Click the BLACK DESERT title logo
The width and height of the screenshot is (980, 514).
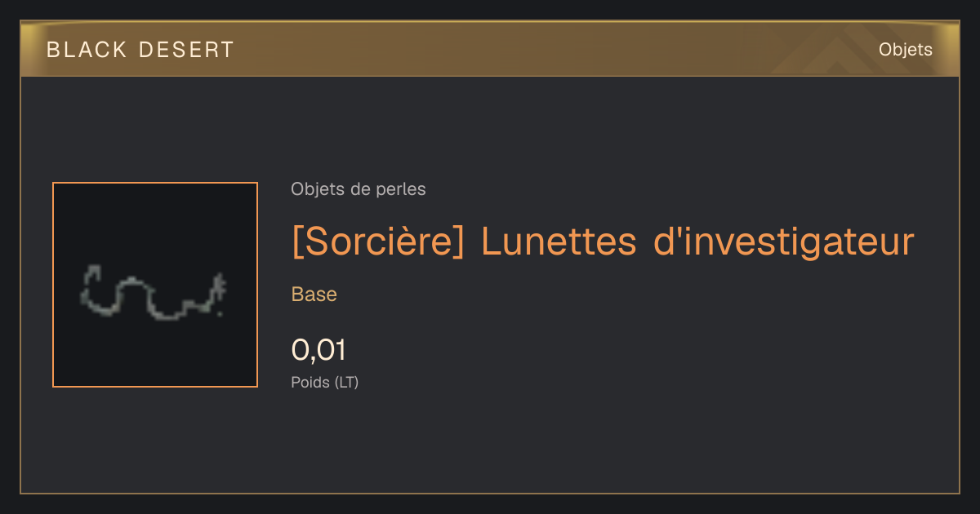[140, 50]
